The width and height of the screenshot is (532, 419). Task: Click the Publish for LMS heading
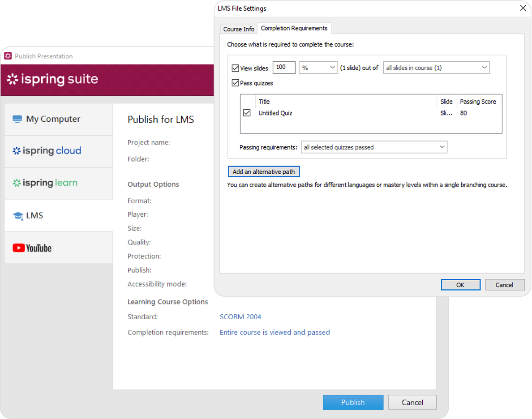[x=161, y=120]
